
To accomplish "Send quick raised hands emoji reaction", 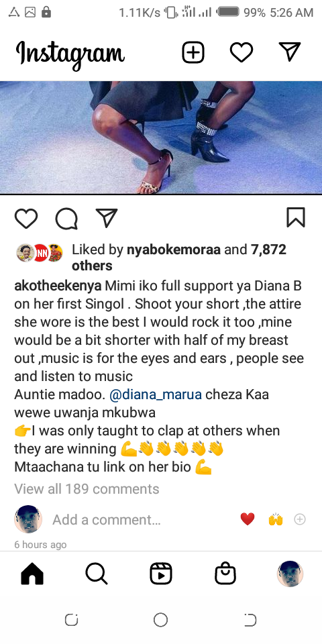I will 276,519.
